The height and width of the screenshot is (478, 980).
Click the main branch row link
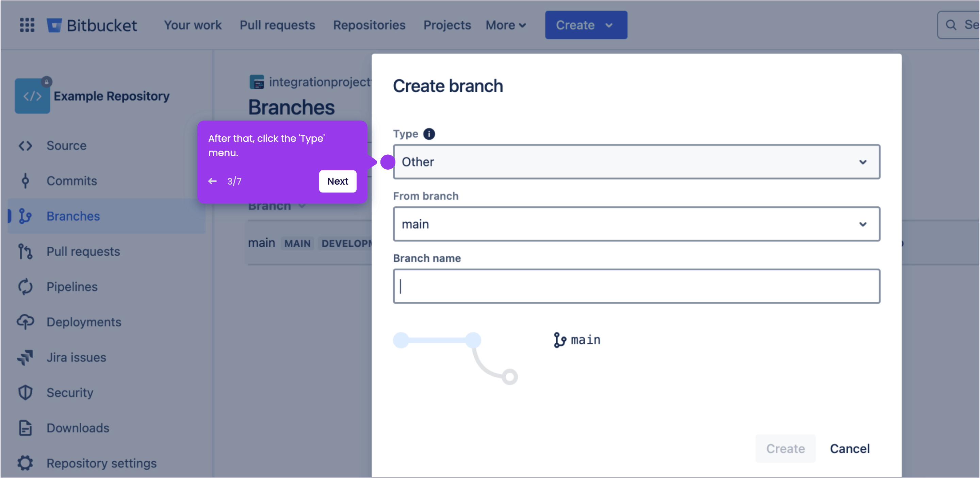[x=261, y=243]
